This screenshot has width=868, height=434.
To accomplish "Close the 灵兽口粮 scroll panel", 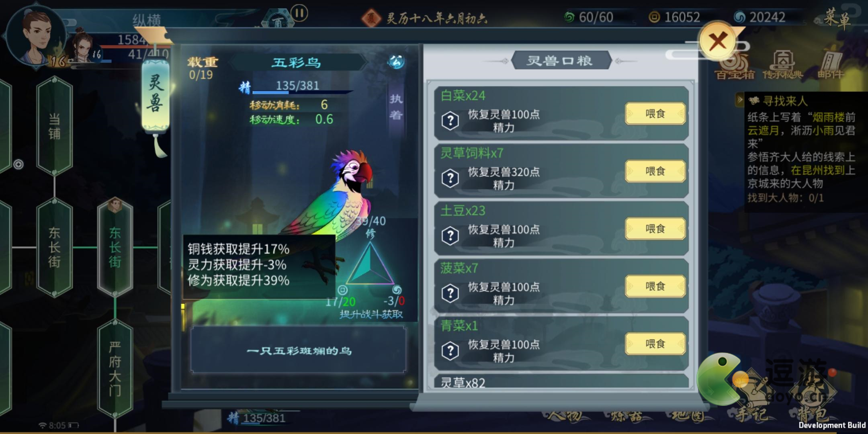I will point(718,41).
